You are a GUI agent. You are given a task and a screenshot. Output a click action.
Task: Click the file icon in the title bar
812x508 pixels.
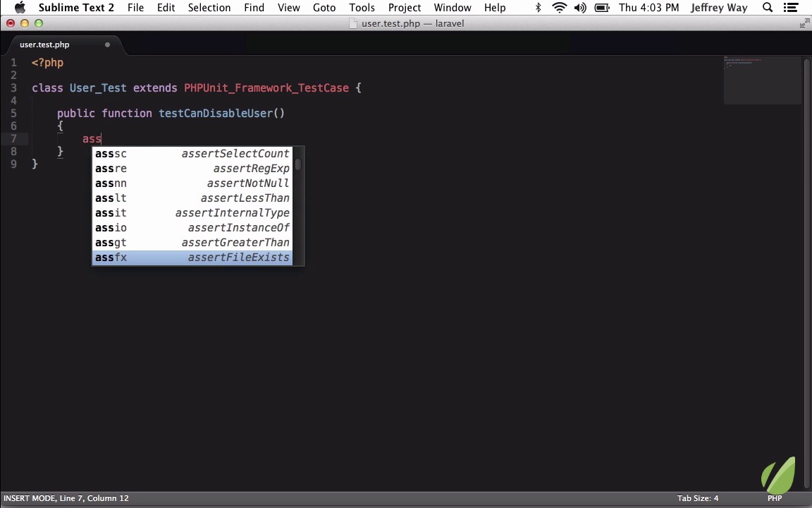click(x=353, y=23)
